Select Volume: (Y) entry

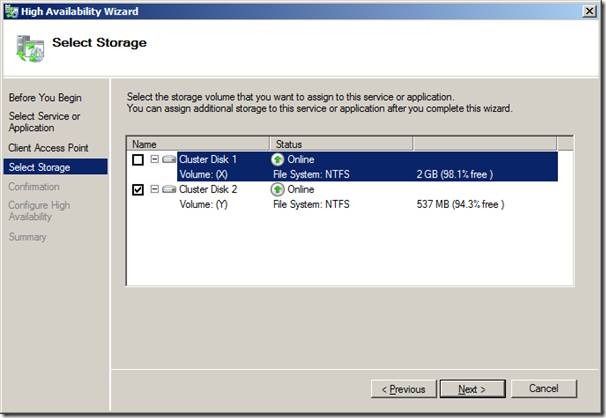(x=204, y=204)
